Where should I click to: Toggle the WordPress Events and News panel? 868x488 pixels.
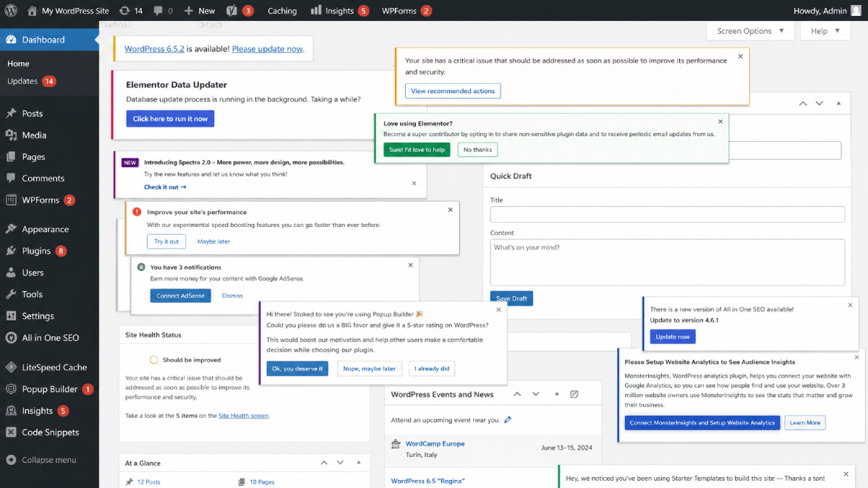tap(556, 395)
